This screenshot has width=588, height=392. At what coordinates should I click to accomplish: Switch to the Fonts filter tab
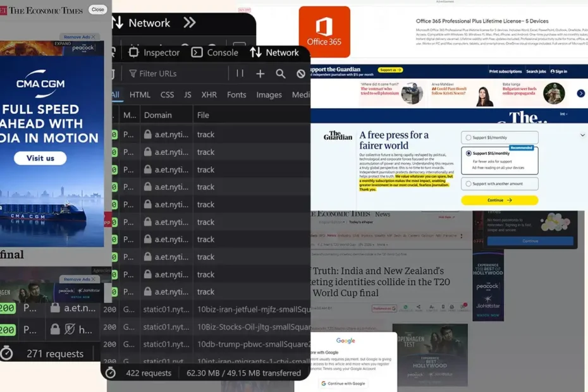pos(236,95)
